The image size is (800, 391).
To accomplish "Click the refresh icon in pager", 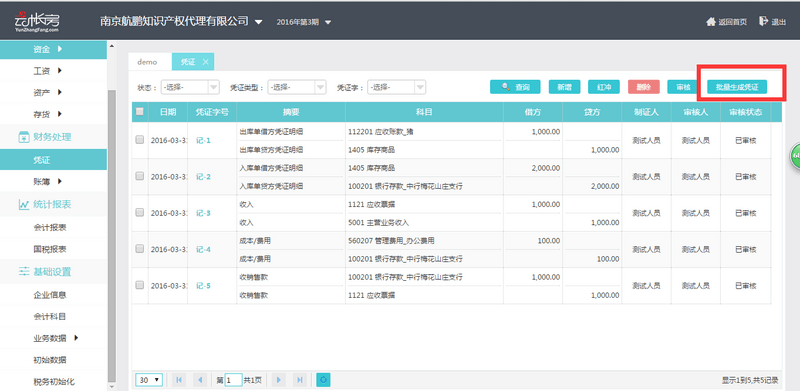I will point(323,380).
